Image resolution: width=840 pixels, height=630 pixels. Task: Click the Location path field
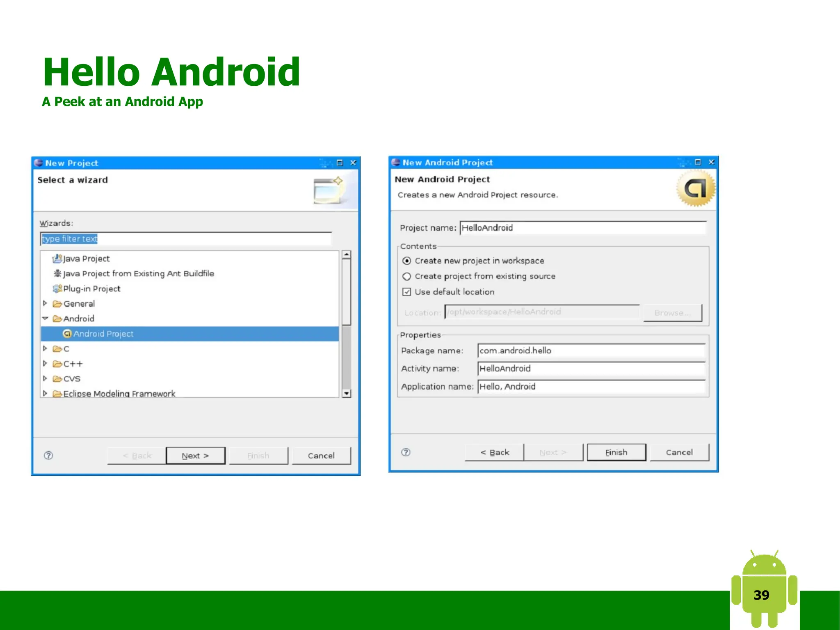click(x=542, y=312)
